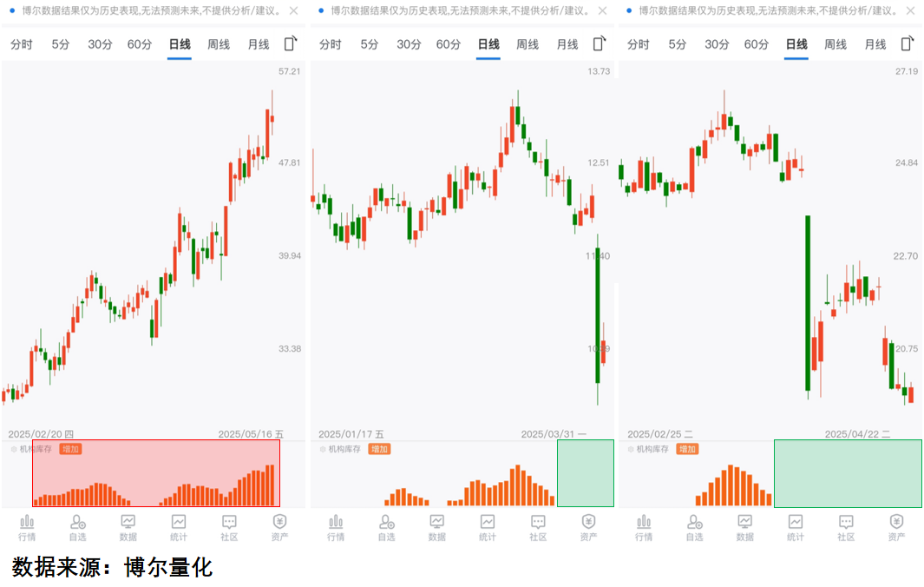Click rotate screen icon in middle panel

(x=599, y=43)
